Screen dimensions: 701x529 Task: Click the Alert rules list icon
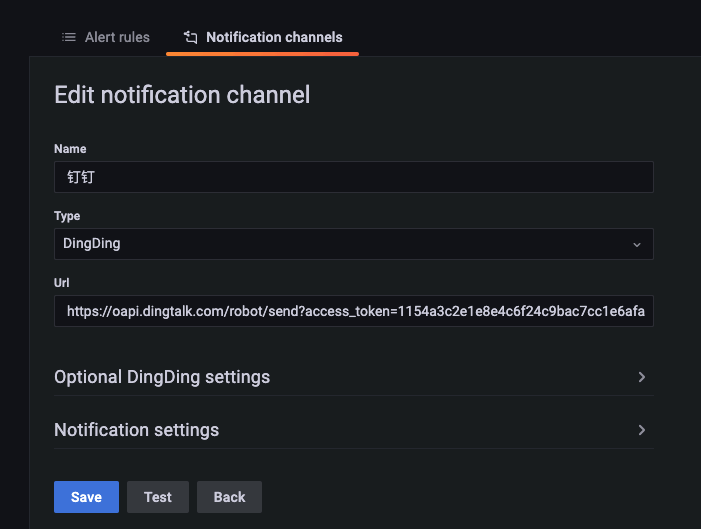pos(69,37)
